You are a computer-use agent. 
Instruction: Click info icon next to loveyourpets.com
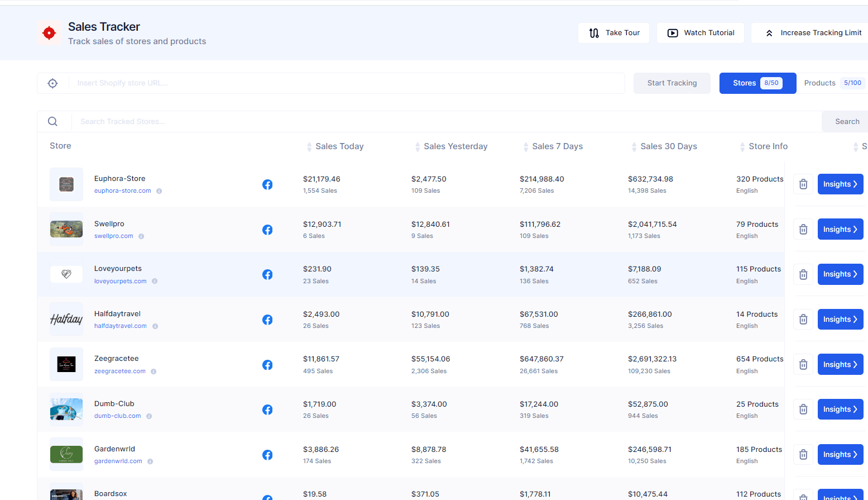155,281
